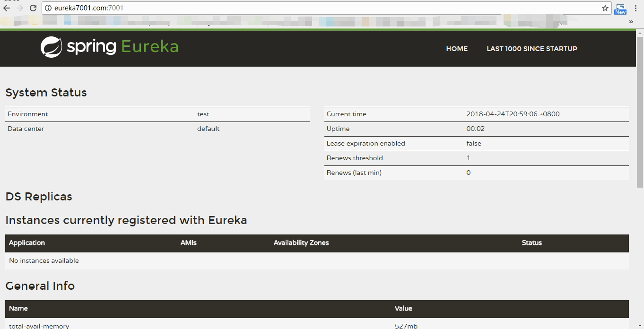Viewport: 644px width, 329px height.
Task: Reload the page with the refresh icon
Action: pos(33,8)
